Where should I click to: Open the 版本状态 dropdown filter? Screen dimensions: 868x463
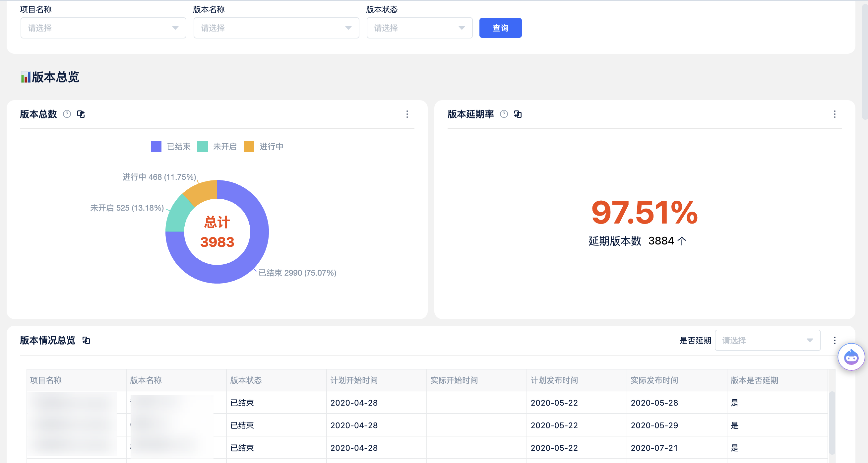pos(419,28)
